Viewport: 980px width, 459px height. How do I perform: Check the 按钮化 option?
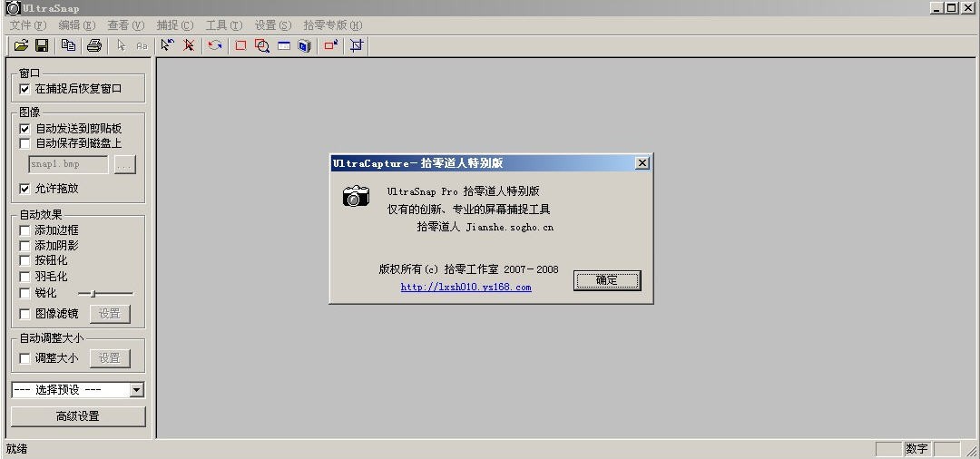pos(24,260)
